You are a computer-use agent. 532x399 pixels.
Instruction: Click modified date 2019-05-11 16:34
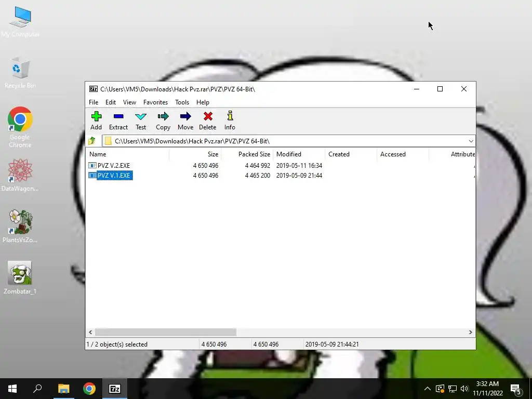[x=299, y=166]
